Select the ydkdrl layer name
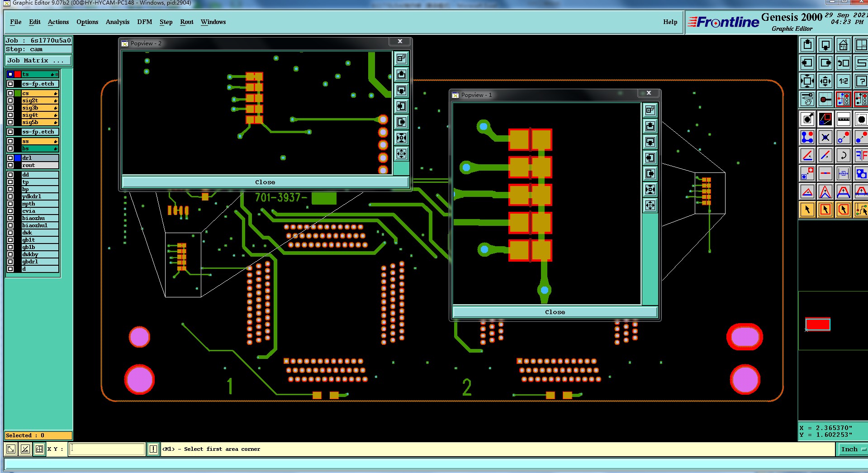This screenshot has height=473, width=868. (40, 196)
